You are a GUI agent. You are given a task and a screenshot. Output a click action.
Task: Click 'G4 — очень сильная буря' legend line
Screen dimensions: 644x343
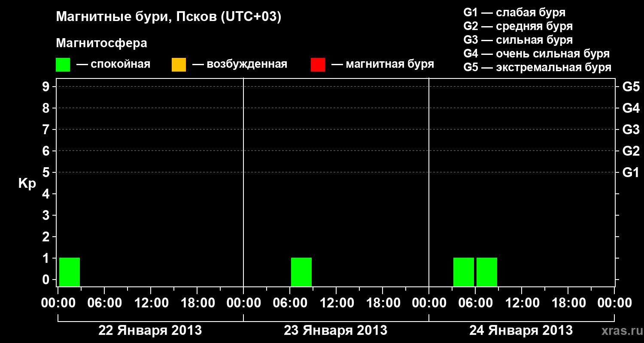tap(537, 54)
